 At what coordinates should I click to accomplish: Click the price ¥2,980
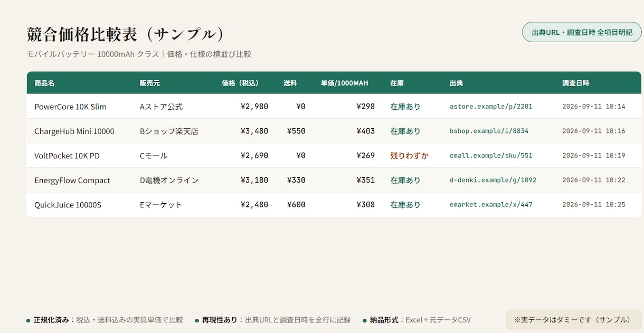click(x=254, y=107)
